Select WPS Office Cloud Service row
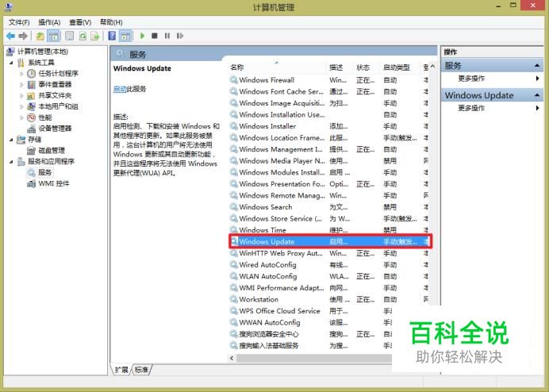549x392 pixels. pos(310,311)
